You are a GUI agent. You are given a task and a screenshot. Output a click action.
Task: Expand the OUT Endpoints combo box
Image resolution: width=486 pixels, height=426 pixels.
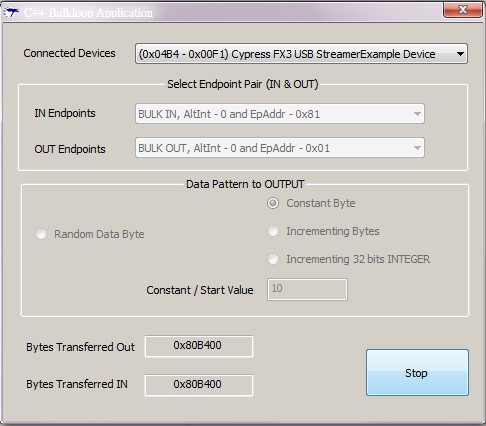[280, 148]
